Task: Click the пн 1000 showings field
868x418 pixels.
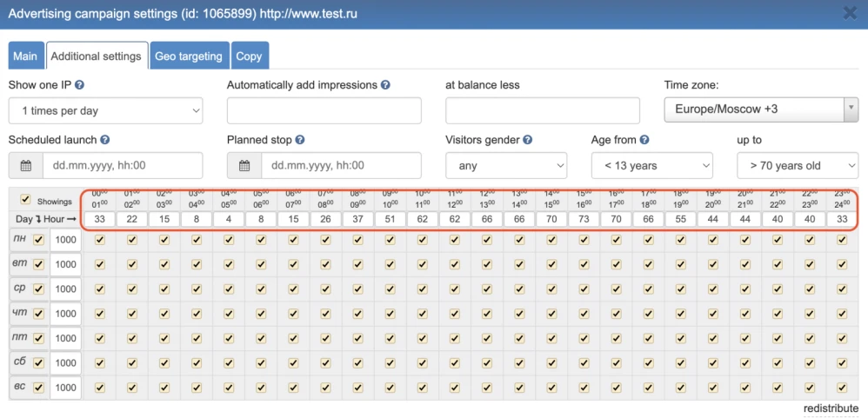Action: 65,240
